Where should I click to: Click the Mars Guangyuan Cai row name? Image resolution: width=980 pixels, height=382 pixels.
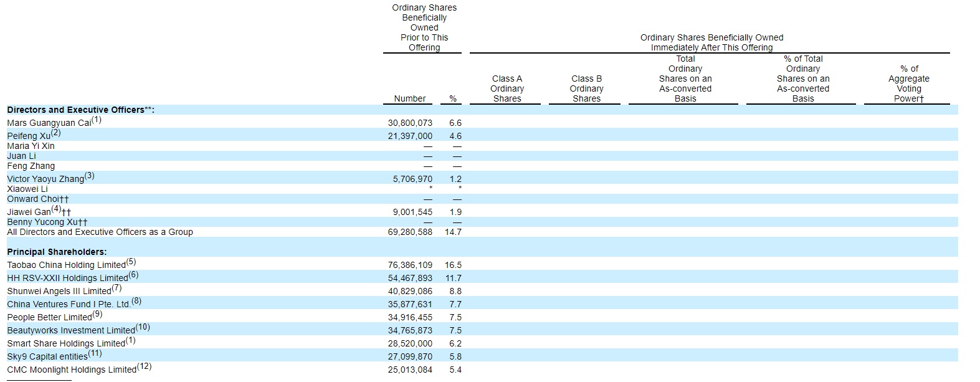(50, 123)
